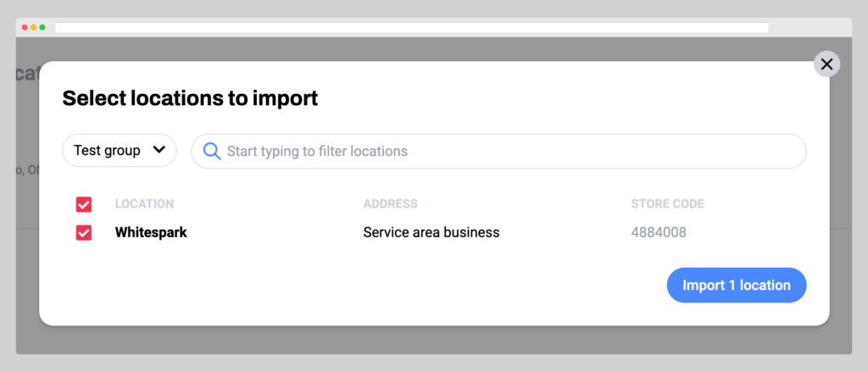
Task: Click the red window close dot
Action: point(25,27)
